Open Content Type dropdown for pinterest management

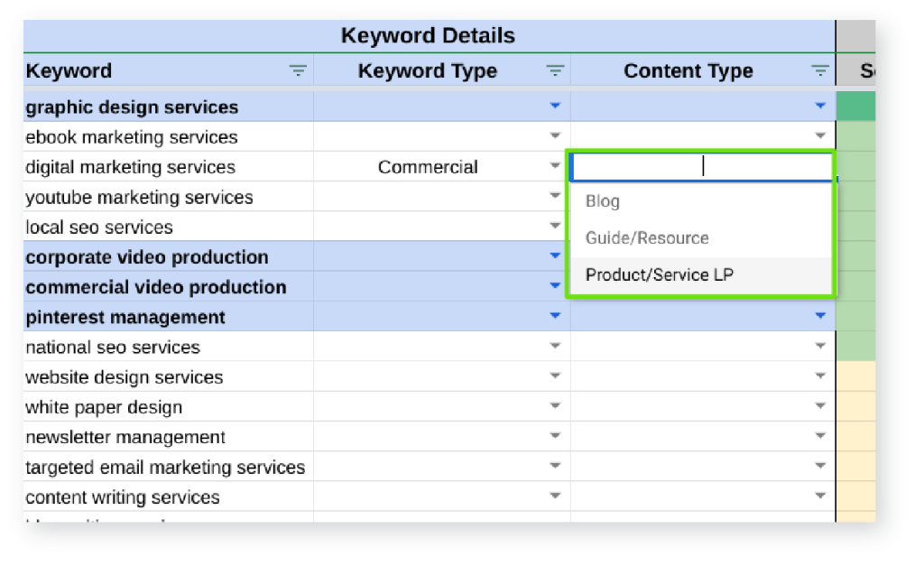click(x=820, y=316)
